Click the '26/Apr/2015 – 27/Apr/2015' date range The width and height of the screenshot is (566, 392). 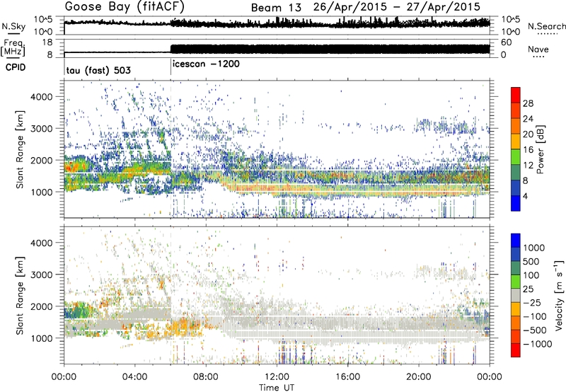click(x=397, y=7)
